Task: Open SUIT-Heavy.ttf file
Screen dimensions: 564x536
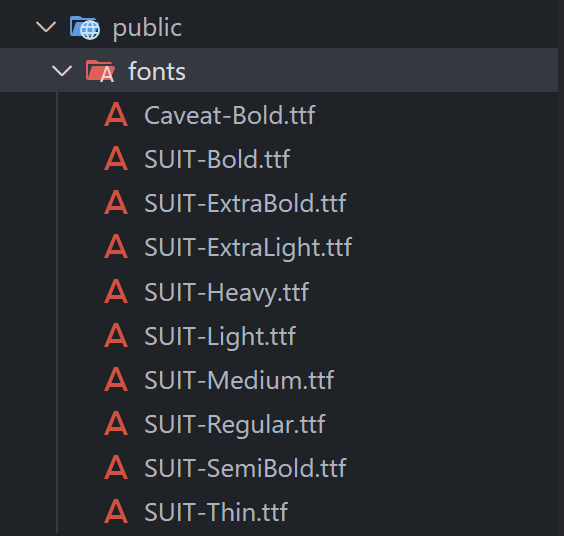Action: 226,292
